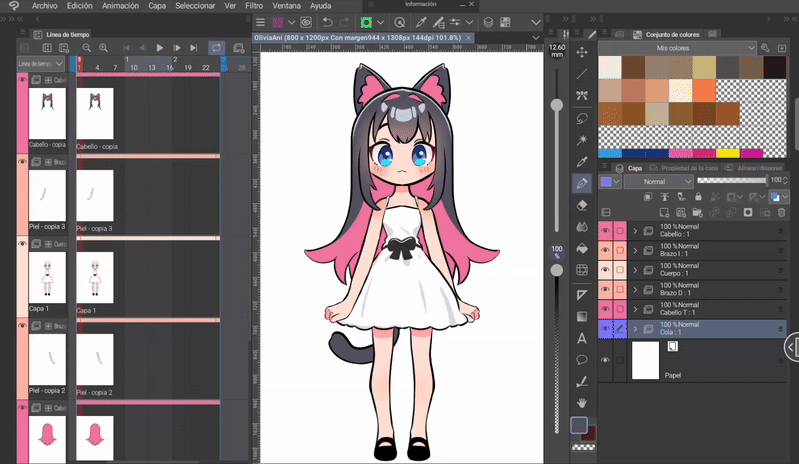This screenshot has height=464, width=799.
Task: Select the Eraser tool
Action: click(x=582, y=205)
